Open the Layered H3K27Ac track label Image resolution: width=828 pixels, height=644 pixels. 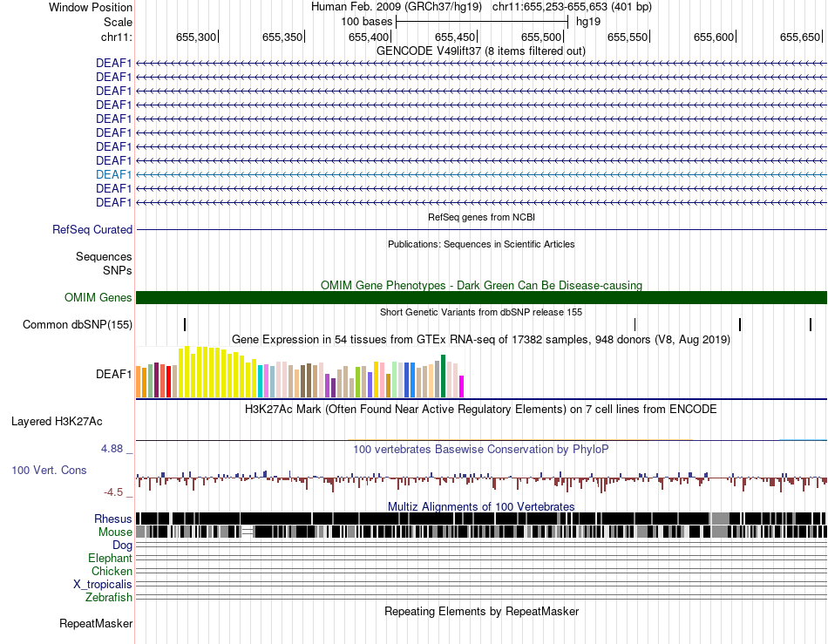click(x=57, y=421)
